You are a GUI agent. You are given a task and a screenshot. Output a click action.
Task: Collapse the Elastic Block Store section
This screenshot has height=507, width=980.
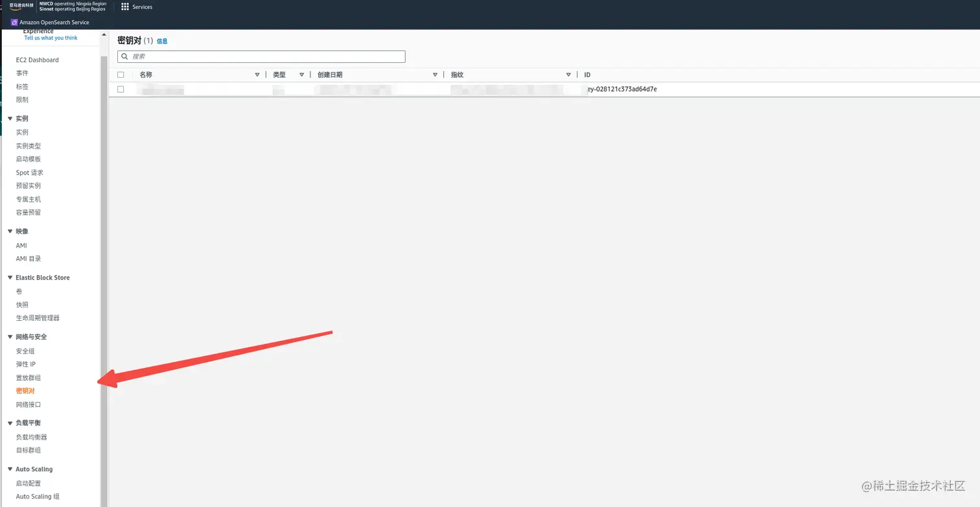click(10, 277)
